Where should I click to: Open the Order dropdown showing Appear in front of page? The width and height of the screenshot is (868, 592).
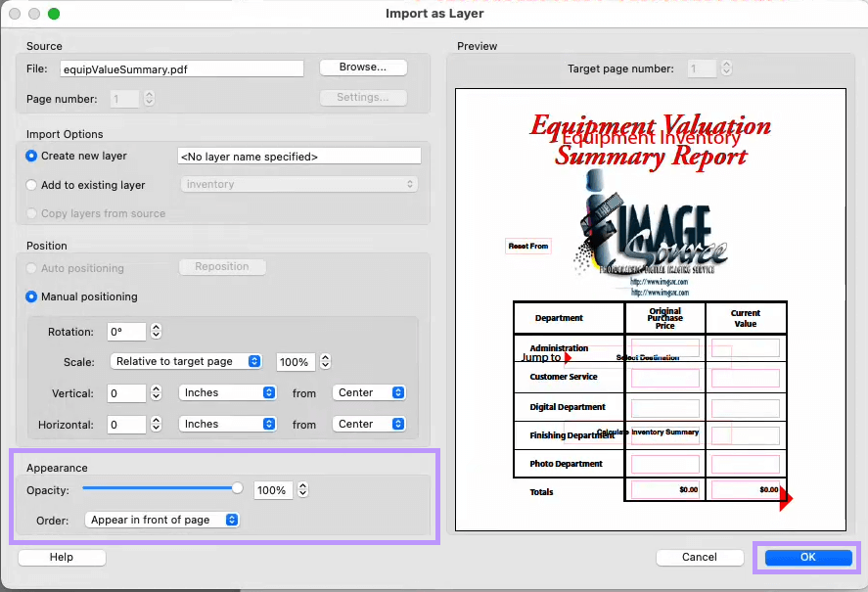(161, 520)
